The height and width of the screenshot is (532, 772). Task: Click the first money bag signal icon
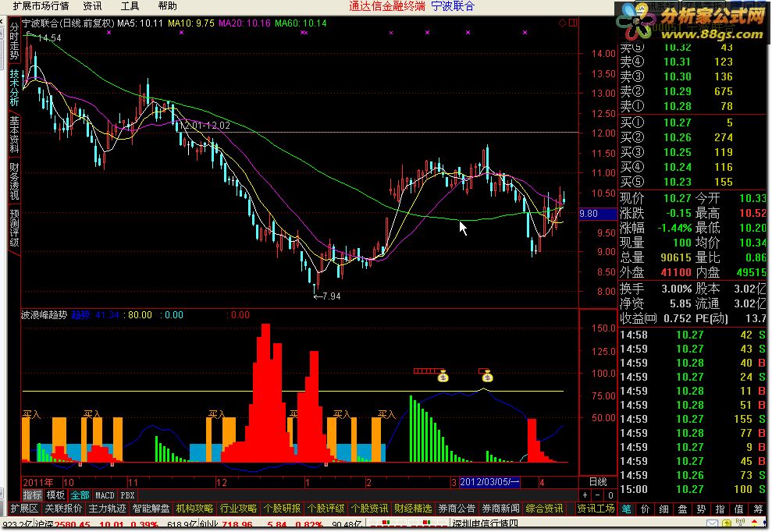pos(443,377)
